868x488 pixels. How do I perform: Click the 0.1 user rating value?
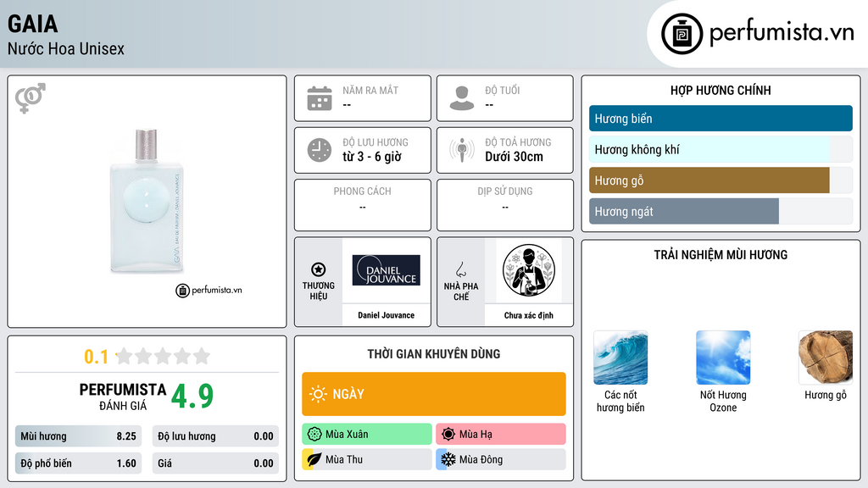point(96,357)
